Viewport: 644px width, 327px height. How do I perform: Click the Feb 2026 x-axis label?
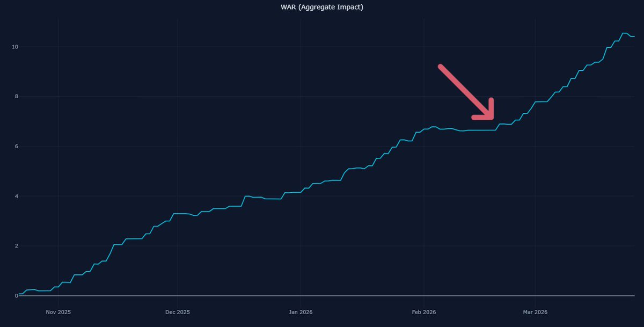424,312
